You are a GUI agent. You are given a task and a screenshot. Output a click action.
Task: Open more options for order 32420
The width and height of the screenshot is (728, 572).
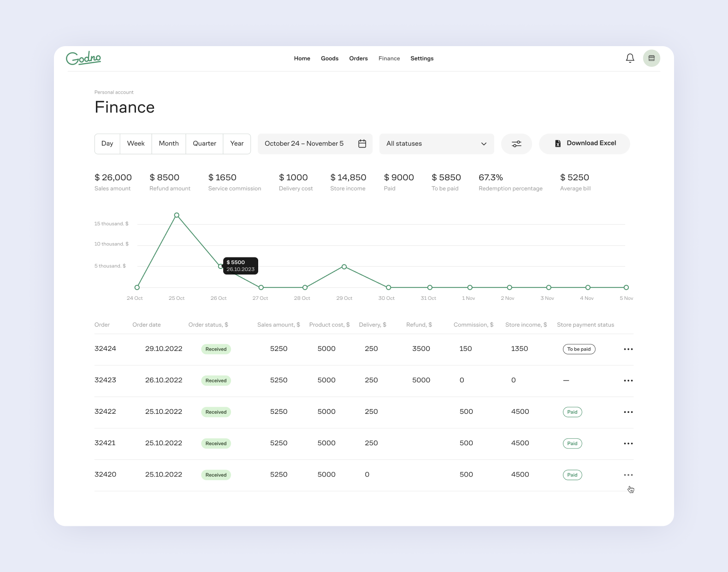click(x=628, y=475)
